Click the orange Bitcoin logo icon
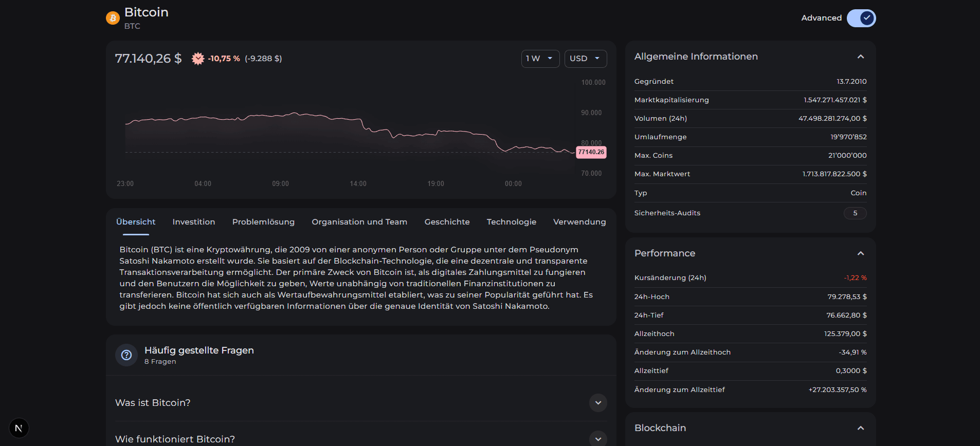Screen dimensions: 980x446 pyautogui.click(x=113, y=18)
